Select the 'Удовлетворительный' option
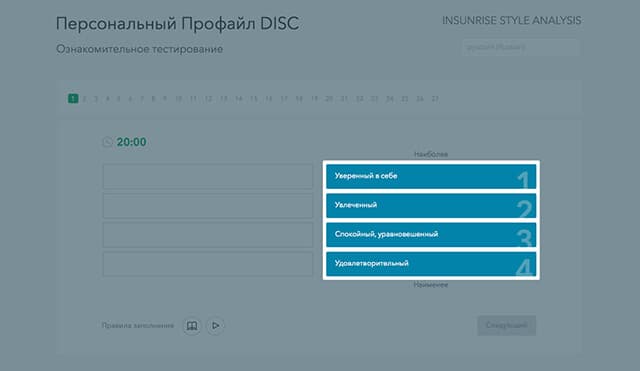Image resolution: width=640 pixels, height=371 pixels. [431, 264]
